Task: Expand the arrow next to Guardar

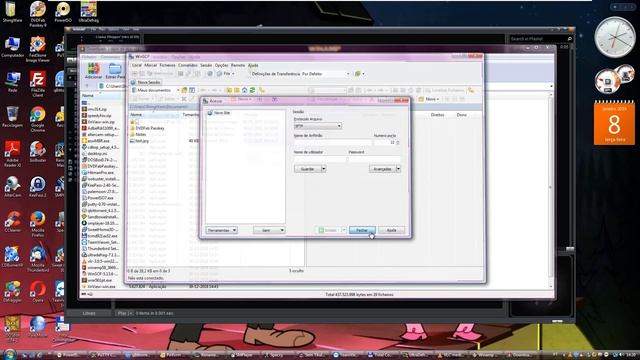Action: coord(324,169)
